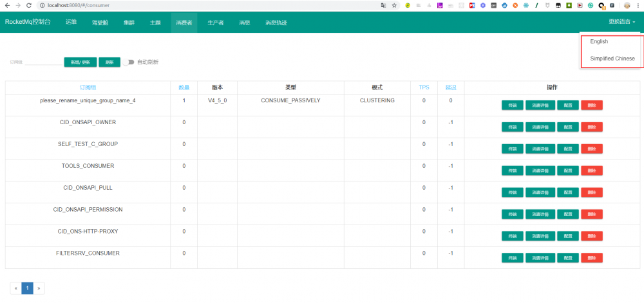
Task: Expand the 更换语言 language dropdown
Action: click(x=621, y=22)
